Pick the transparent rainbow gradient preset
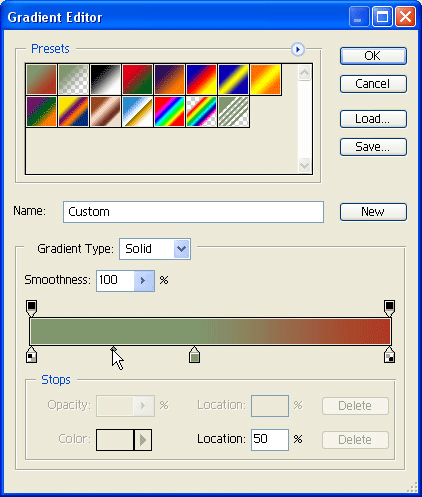 201,112
